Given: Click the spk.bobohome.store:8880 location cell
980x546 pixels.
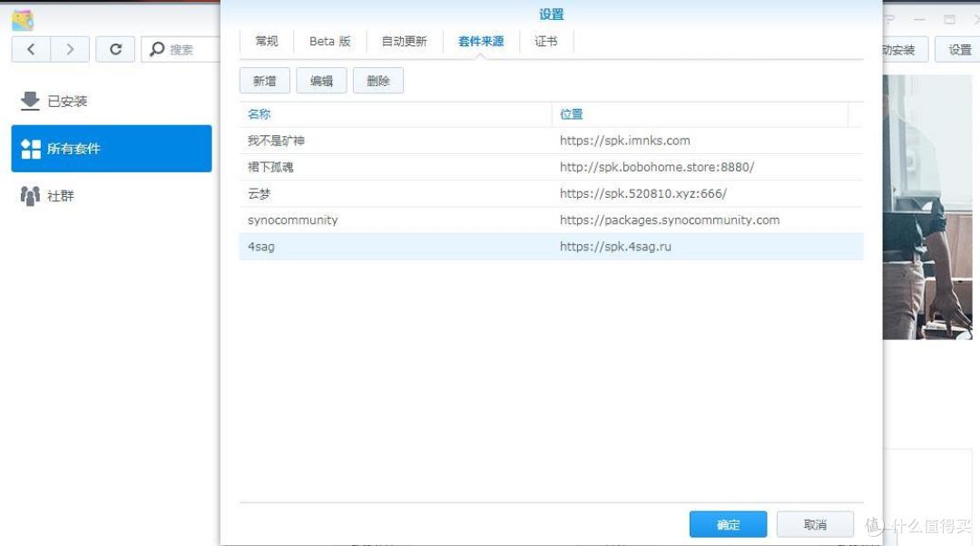Looking at the screenshot, I should 657,168.
